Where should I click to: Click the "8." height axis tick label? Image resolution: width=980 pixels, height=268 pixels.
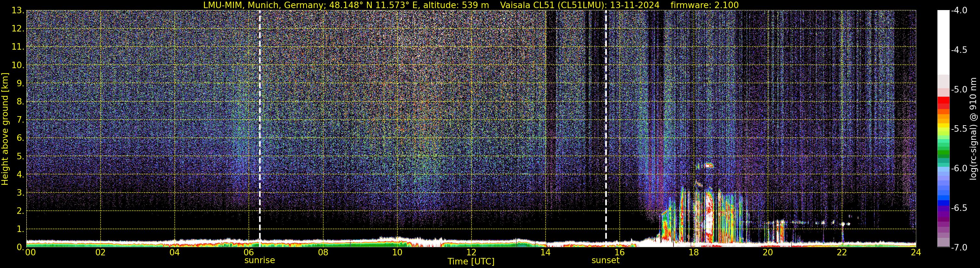click(20, 101)
